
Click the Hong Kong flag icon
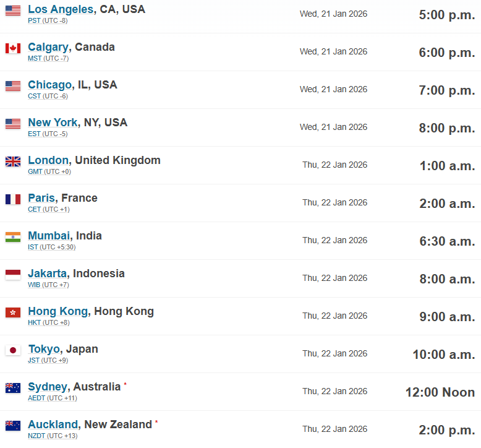pyautogui.click(x=13, y=312)
